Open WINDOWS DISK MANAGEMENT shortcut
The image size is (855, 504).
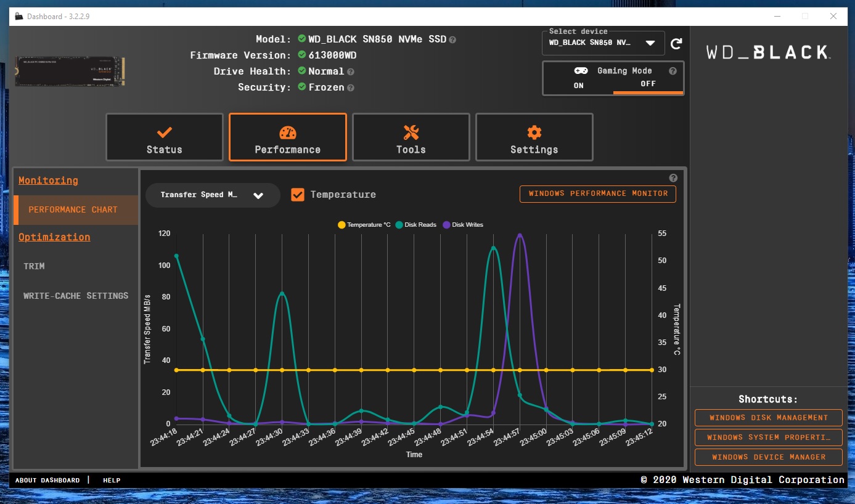pos(769,418)
